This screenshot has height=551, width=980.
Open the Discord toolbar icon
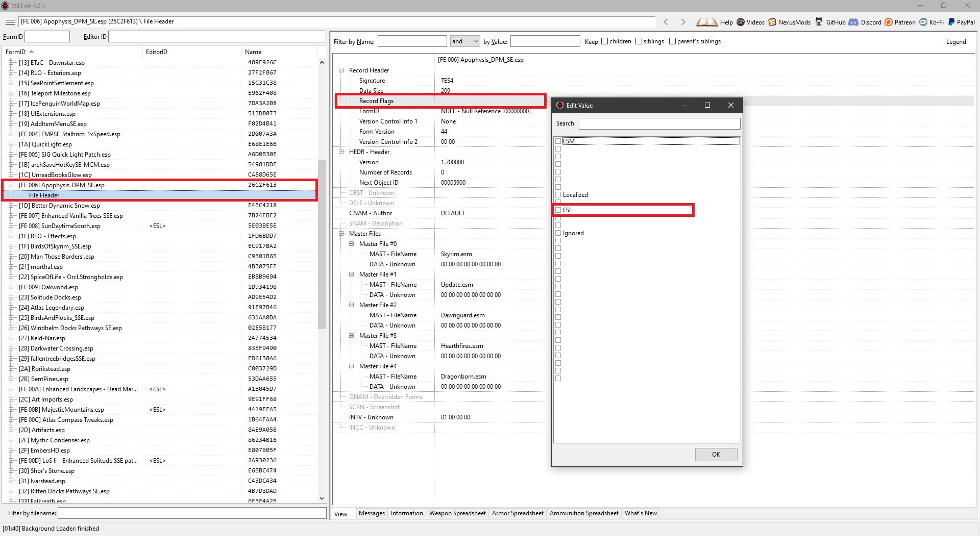(853, 22)
